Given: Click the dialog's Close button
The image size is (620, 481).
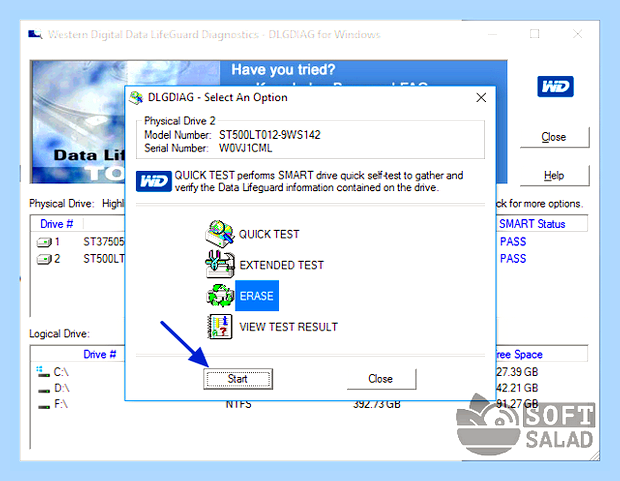Looking at the screenshot, I should 381,379.
